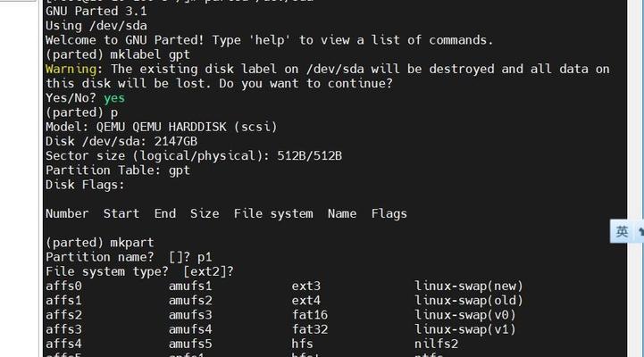Click the 'Disk /dev/sda: 2147GB' line
The image size is (644, 357).
click(121, 141)
